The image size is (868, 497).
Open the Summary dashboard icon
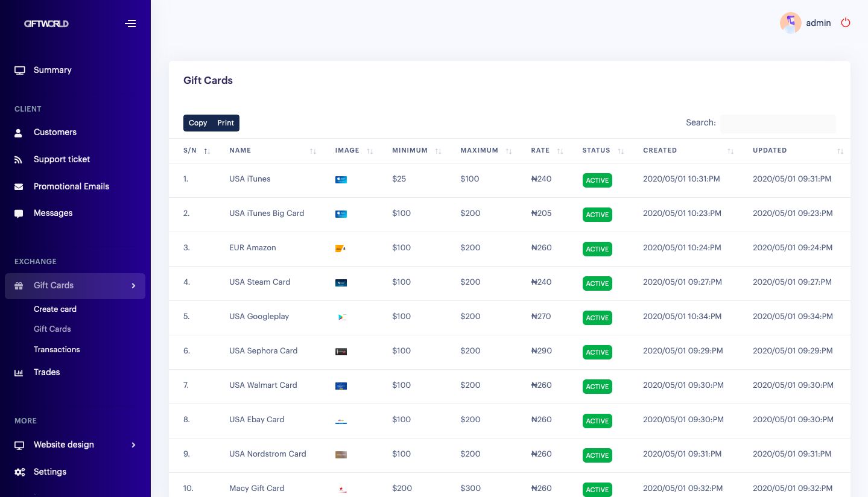pos(19,70)
